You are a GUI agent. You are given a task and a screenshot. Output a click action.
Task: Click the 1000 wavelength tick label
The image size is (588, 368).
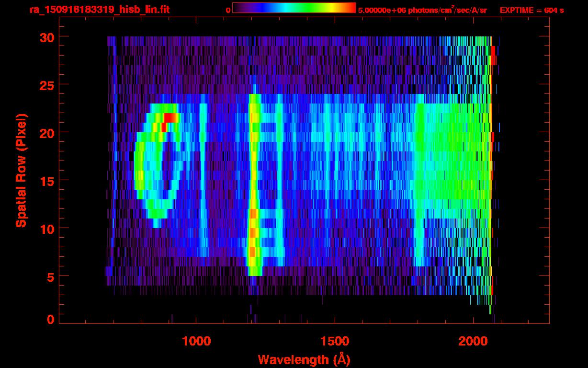click(196, 341)
